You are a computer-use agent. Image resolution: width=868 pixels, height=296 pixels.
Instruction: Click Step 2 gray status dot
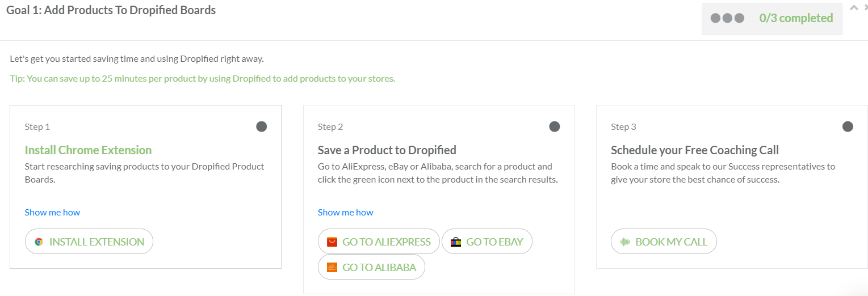tap(555, 126)
